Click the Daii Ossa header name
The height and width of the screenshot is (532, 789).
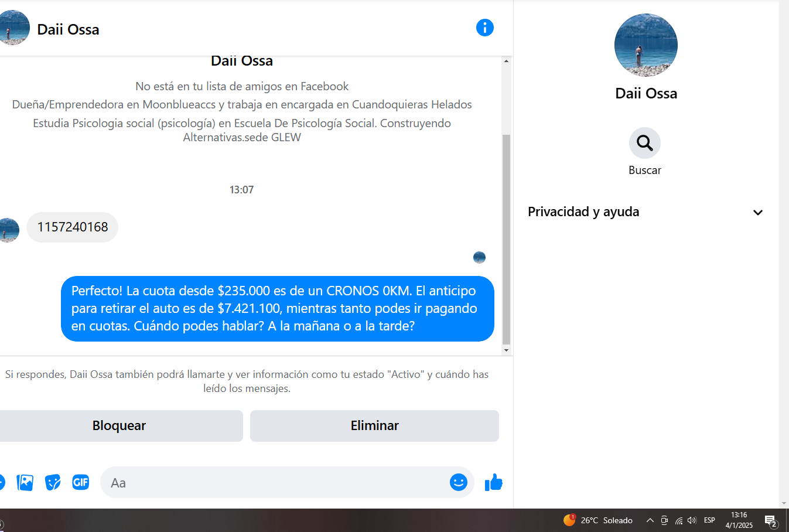[x=68, y=29]
